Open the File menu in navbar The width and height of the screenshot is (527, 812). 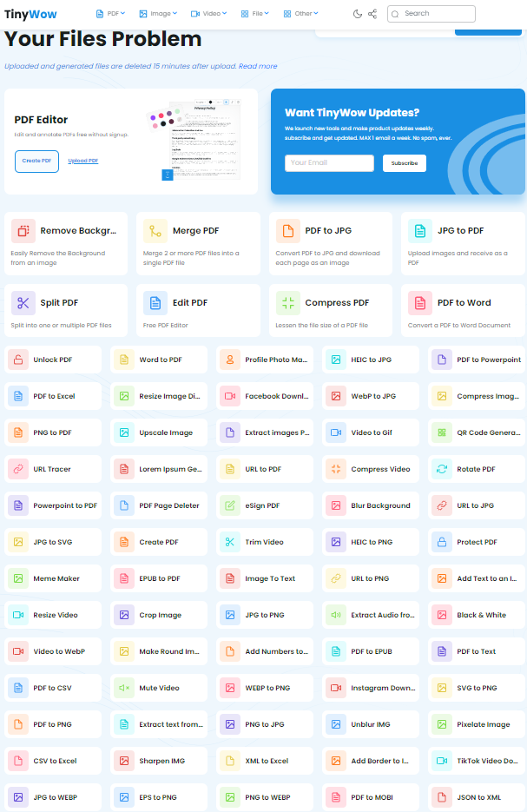click(x=255, y=14)
